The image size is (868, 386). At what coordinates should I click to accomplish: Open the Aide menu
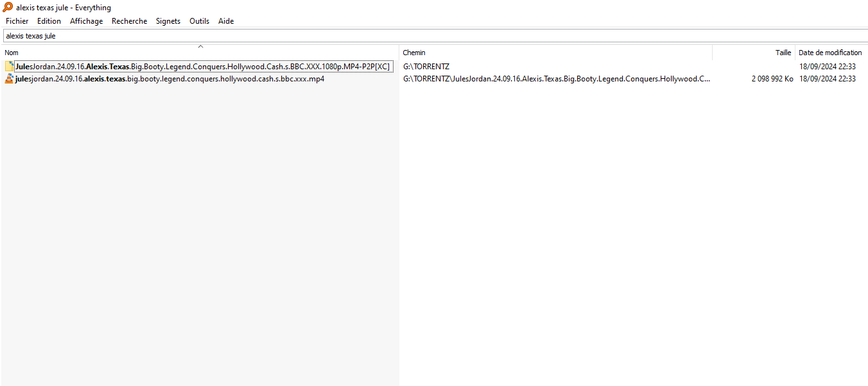[x=226, y=21]
